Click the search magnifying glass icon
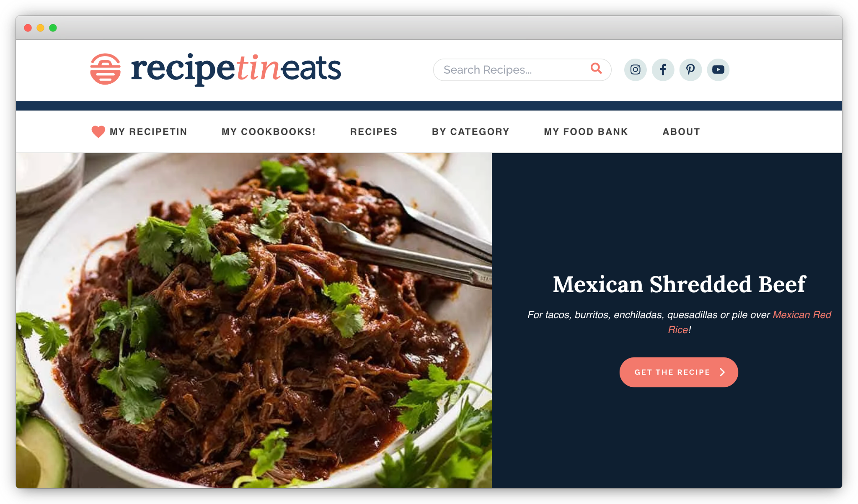Viewport: 858px width, 504px height. [596, 68]
